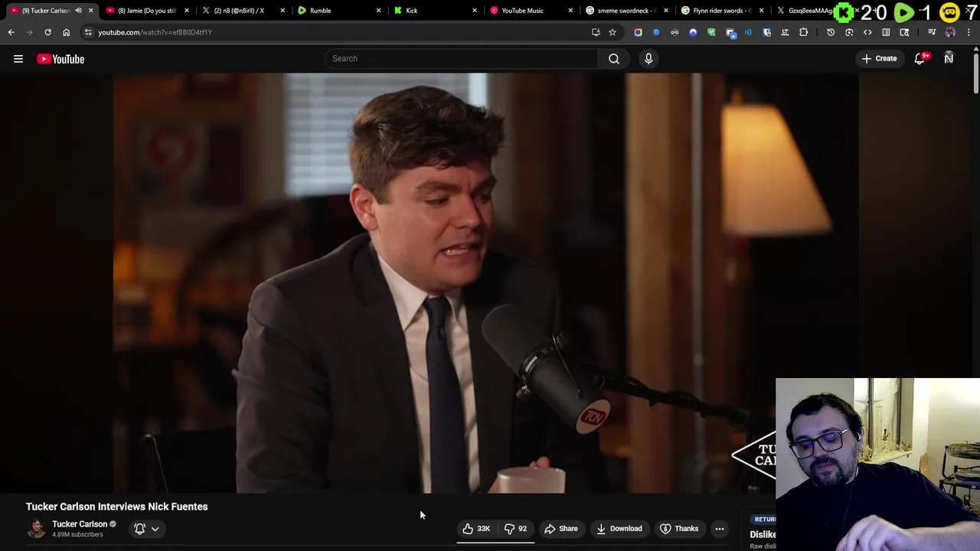Open the media controls toolbar icon
Viewport: 980px width, 551px height.
point(932,32)
